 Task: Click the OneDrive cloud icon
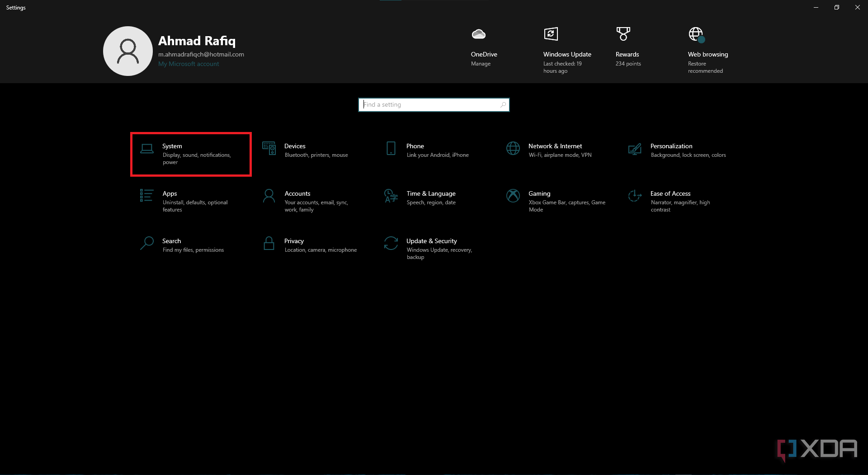click(478, 34)
